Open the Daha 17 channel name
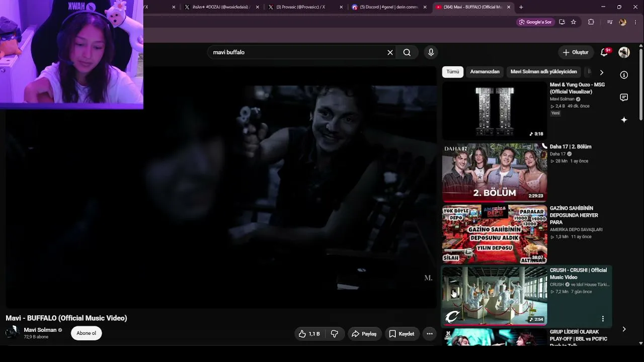 (557, 154)
